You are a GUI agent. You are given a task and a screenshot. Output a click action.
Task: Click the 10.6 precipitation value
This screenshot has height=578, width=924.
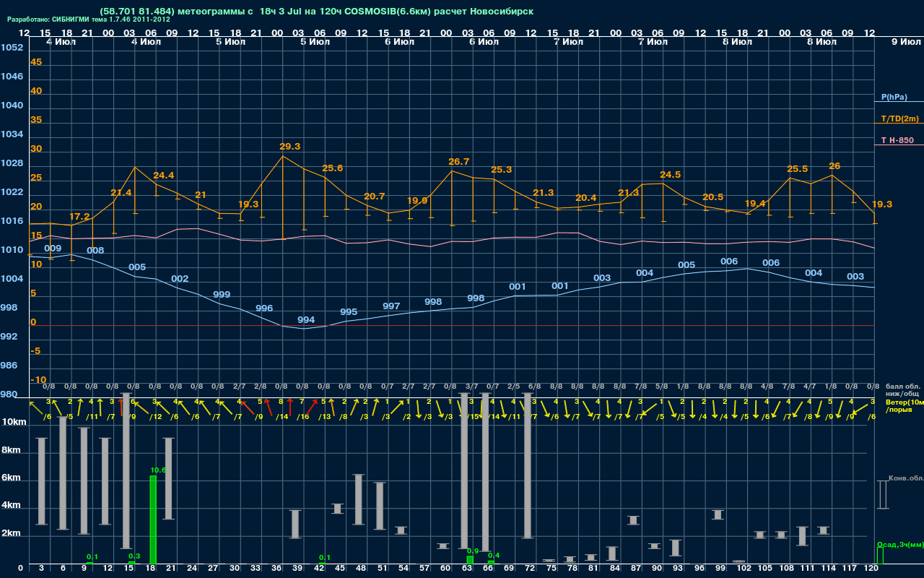click(x=158, y=470)
